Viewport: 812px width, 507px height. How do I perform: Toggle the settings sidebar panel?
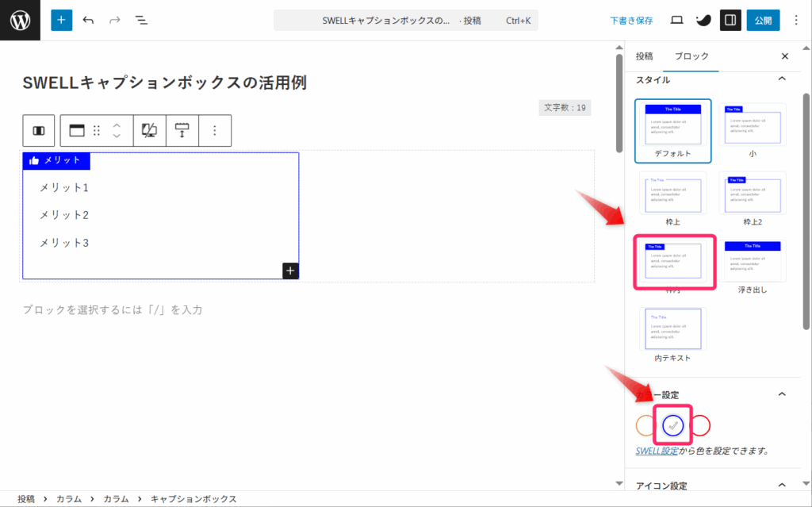pos(730,20)
